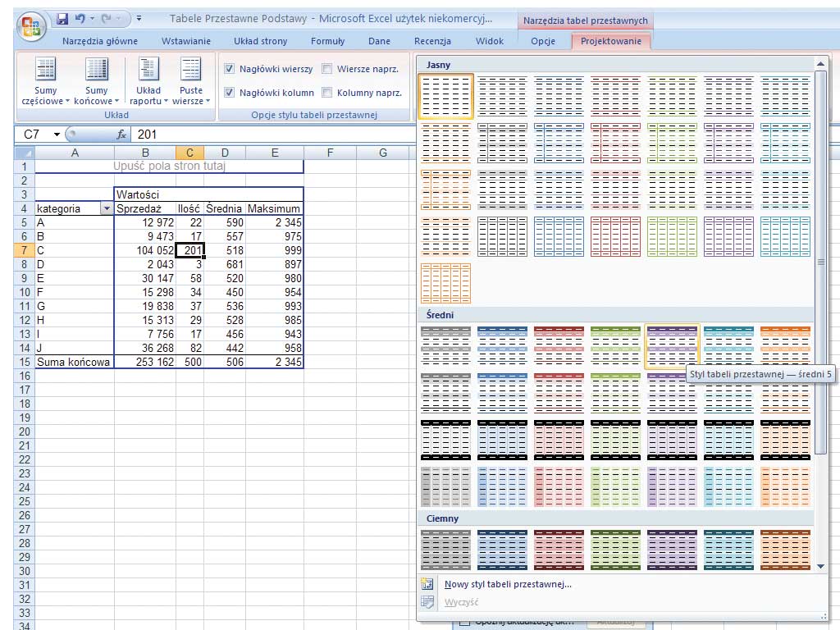Pick the orange style in Średni first row
The height and width of the screenshot is (630, 840).
coord(785,345)
